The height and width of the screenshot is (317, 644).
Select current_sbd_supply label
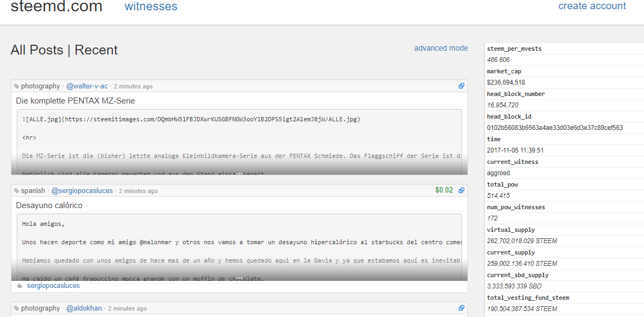click(518, 275)
